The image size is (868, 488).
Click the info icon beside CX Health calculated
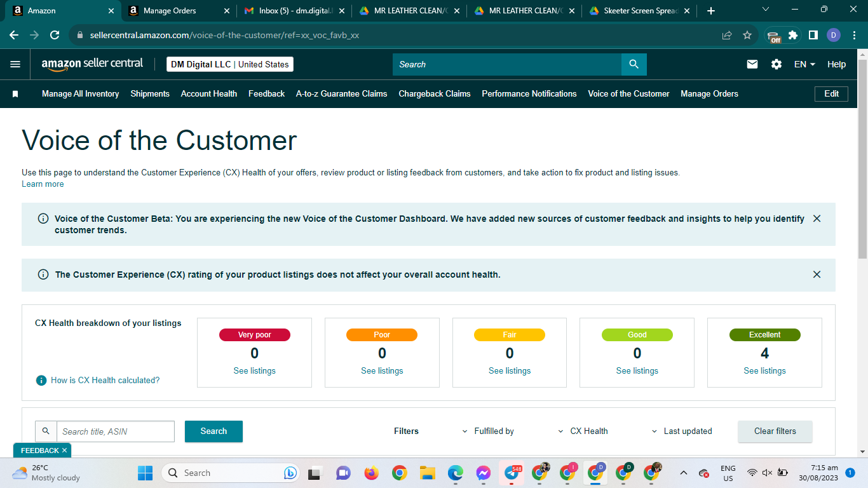point(41,380)
